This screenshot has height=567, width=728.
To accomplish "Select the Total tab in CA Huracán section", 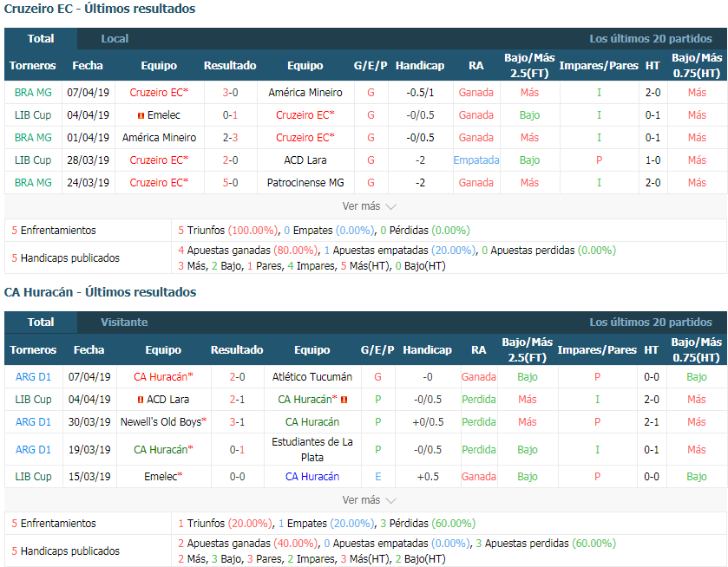I will click(x=41, y=322).
